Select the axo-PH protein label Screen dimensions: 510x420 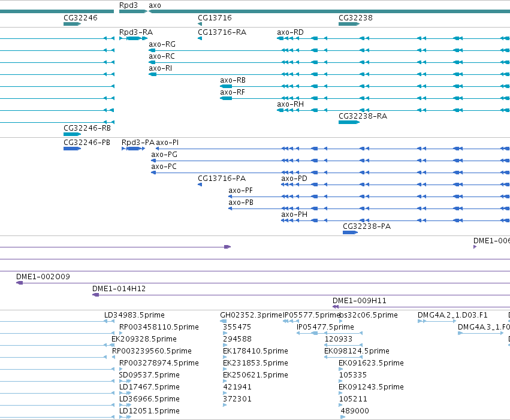point(294,214)
